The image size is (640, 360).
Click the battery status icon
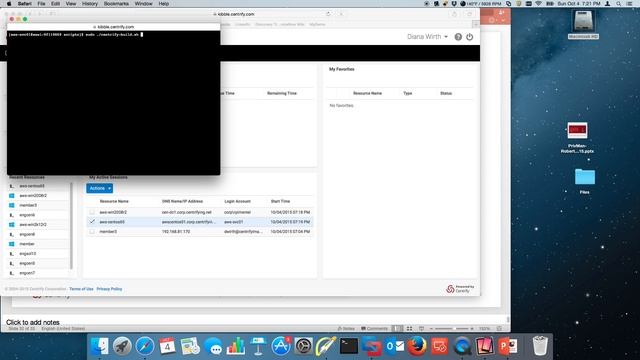pyautogui.click(x=549, y=4)
